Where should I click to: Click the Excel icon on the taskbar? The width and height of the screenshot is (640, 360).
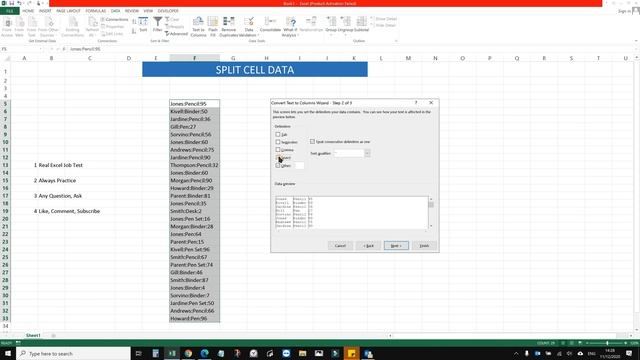coord(172,353)
